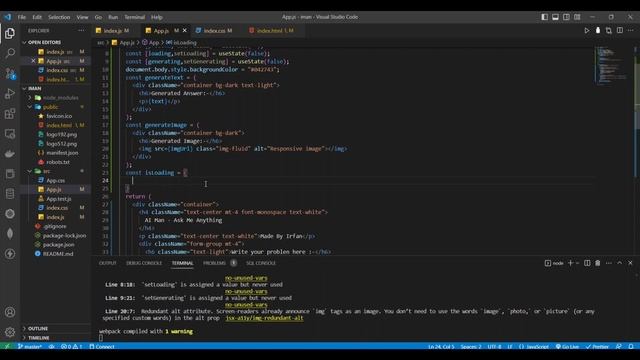Open the Docker whale view
The width and height of the screenshot is (640, 360).
click(10, 153)
